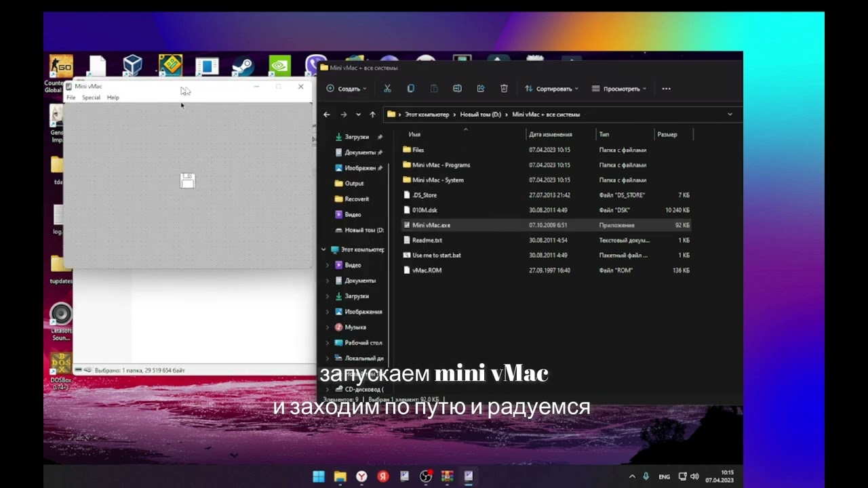Select Use me to start.bat file
Image resolution: width=868 pixels, height=488 pixels.
[x=547, y=255]
